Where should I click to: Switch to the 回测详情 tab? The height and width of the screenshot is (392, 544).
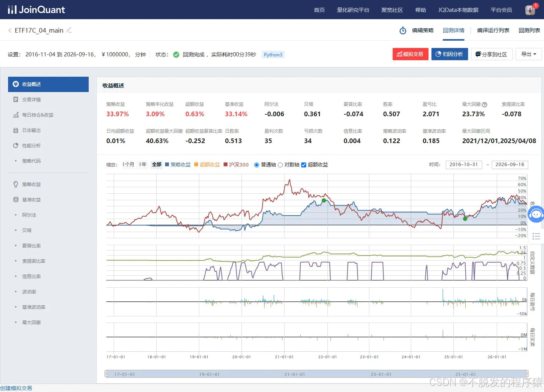pos(454,30)
